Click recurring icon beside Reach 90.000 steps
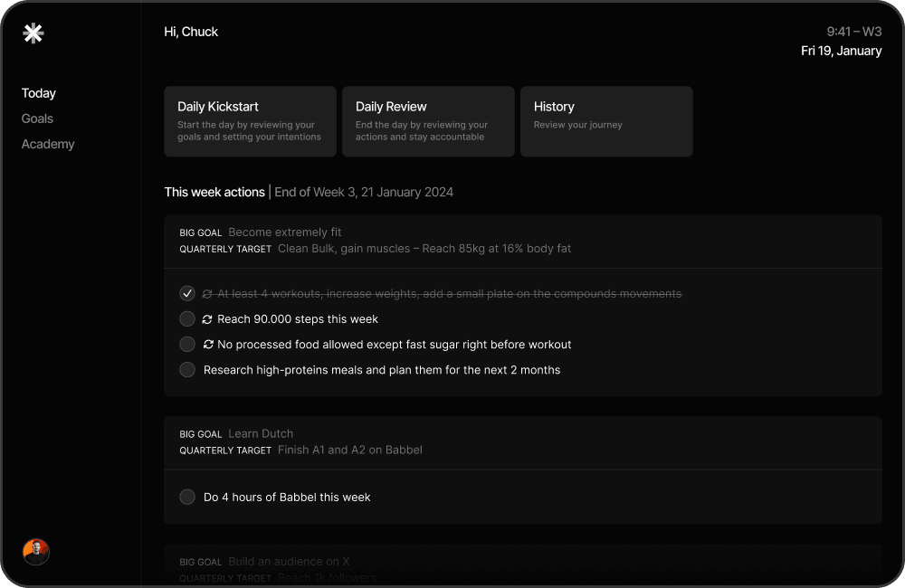Image resolution: width=905 pixels, height=588 pixels. click(x=207, y=319)
